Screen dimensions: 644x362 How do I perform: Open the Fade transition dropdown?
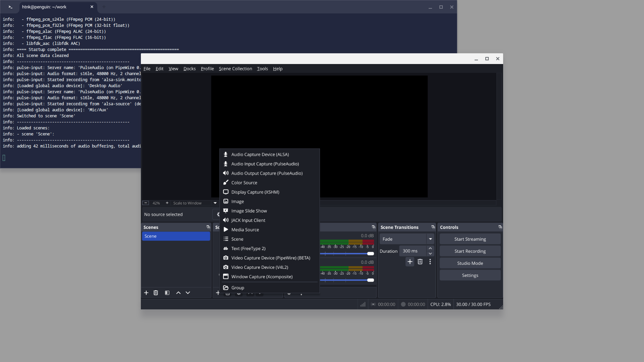point(430,239)
